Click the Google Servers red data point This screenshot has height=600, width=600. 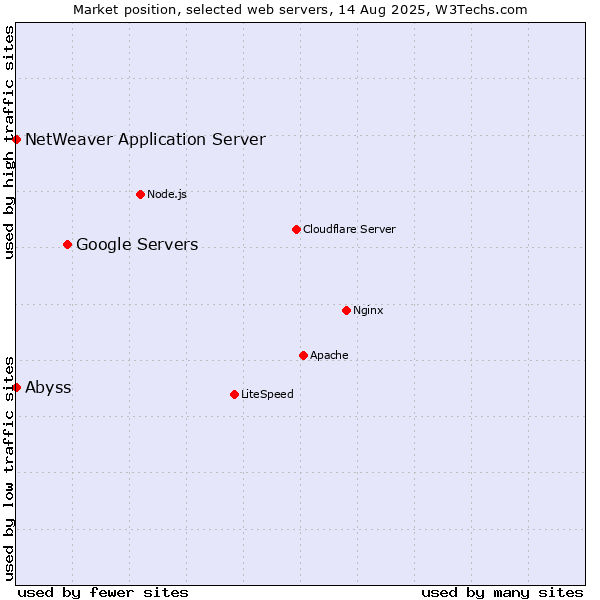(67, 245)
